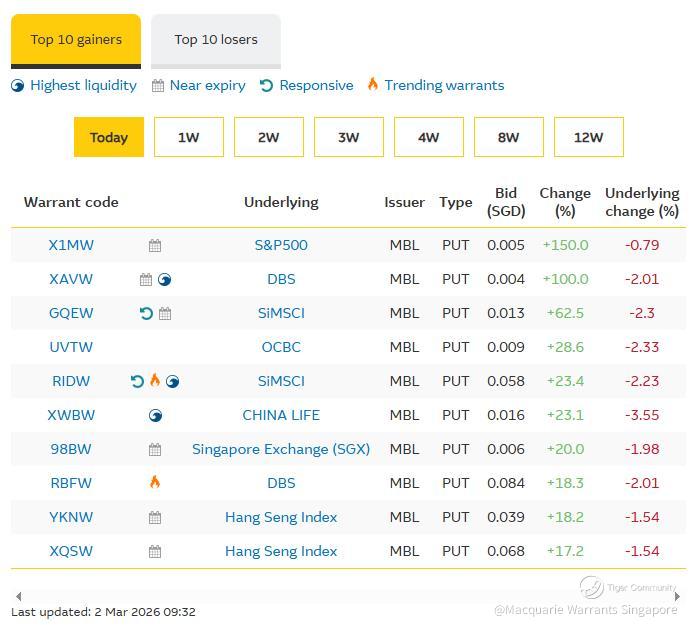
Task: Open warrant code UVTW link
Action: click(x=71, y=347)
